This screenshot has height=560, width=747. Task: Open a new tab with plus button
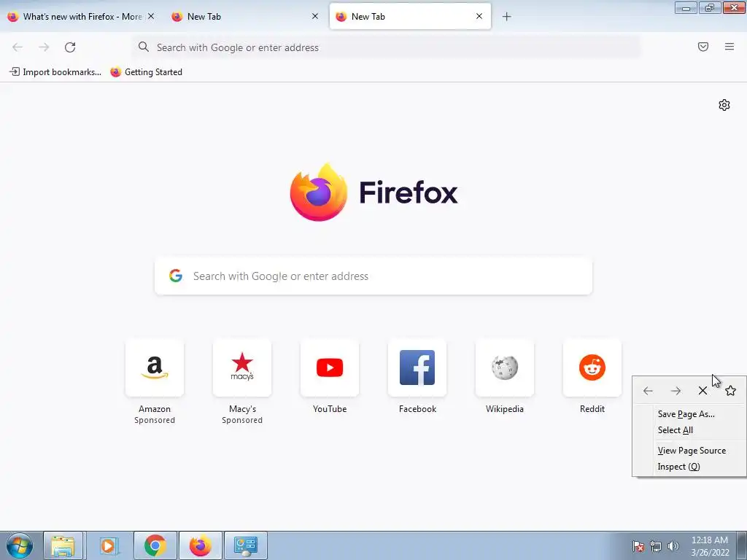point(506,17)
